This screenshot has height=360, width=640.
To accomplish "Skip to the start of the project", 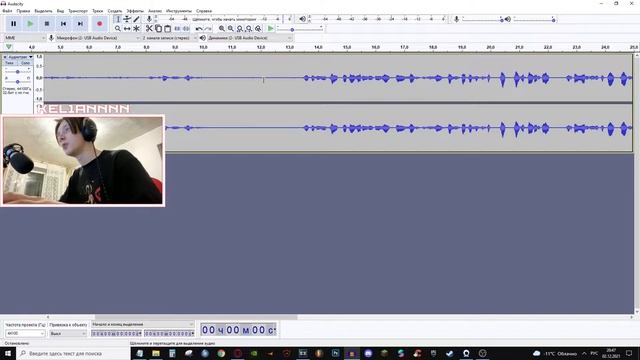I will click(64, 24).
